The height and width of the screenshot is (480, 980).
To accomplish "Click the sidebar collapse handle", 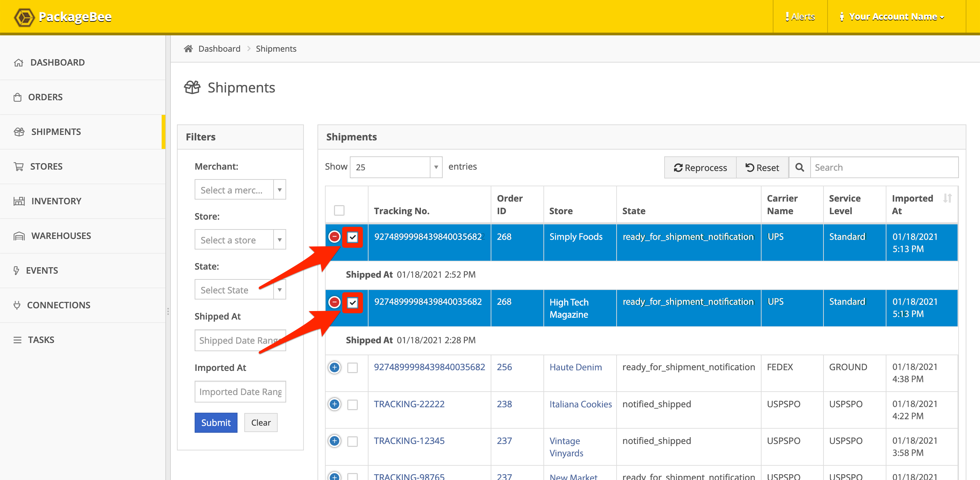I will coord(168,311).
